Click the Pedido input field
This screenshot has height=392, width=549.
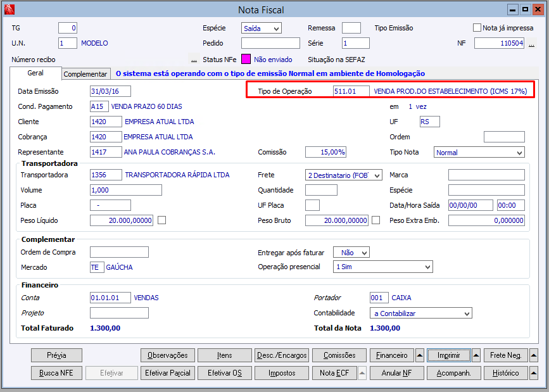[x=270, y=43]
